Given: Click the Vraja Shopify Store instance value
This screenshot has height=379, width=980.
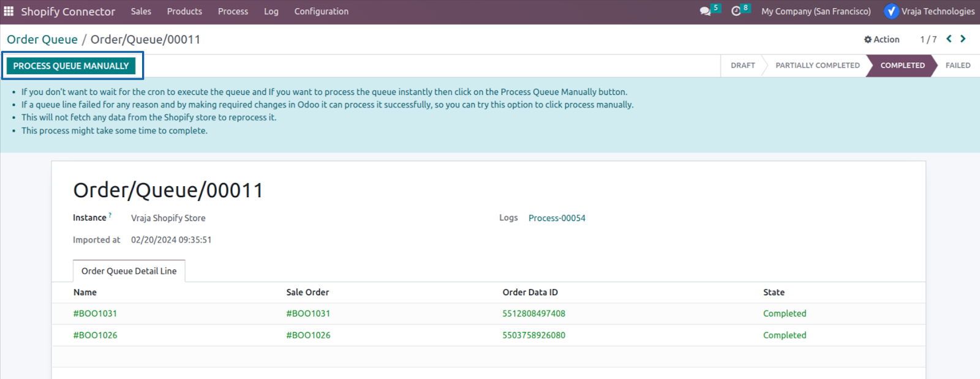Looking at the screenshot, I should [168, 218].
